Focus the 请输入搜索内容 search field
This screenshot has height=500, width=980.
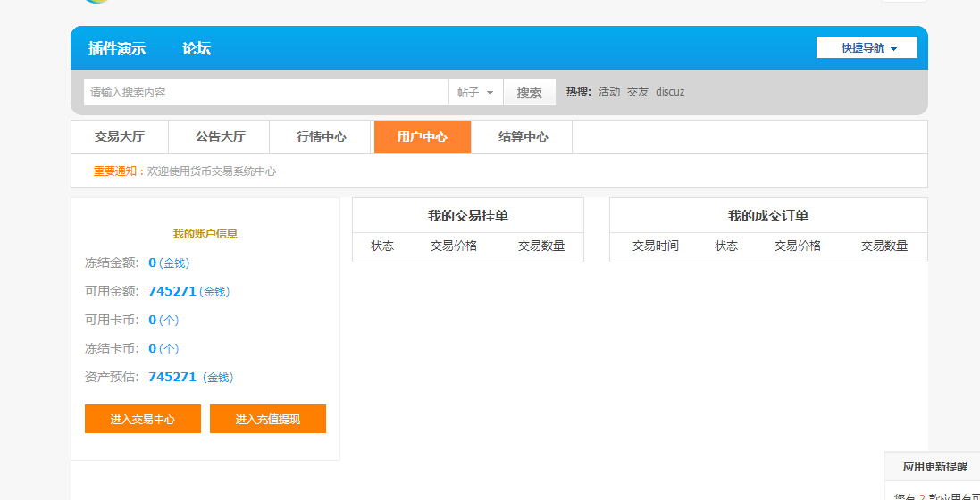265,92
